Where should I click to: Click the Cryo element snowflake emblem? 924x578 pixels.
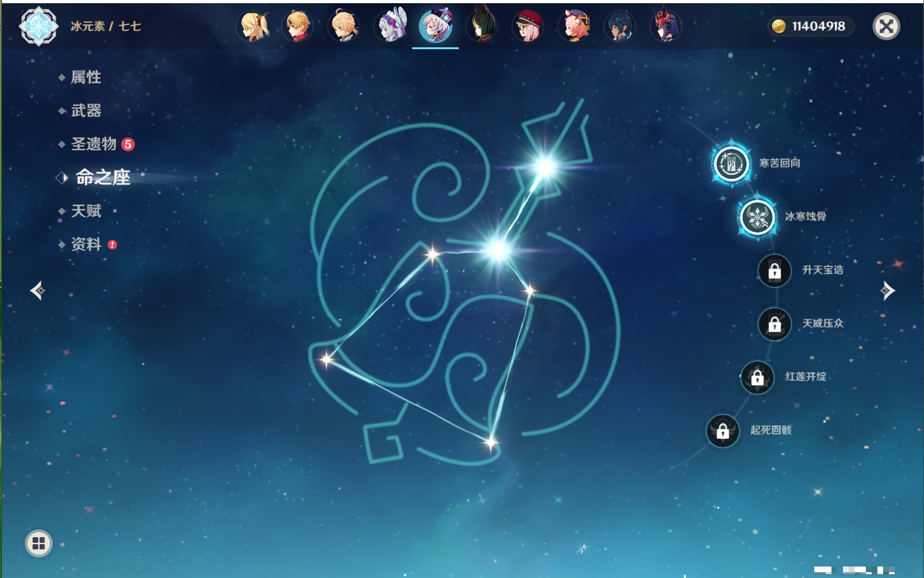tap(39, 26)
